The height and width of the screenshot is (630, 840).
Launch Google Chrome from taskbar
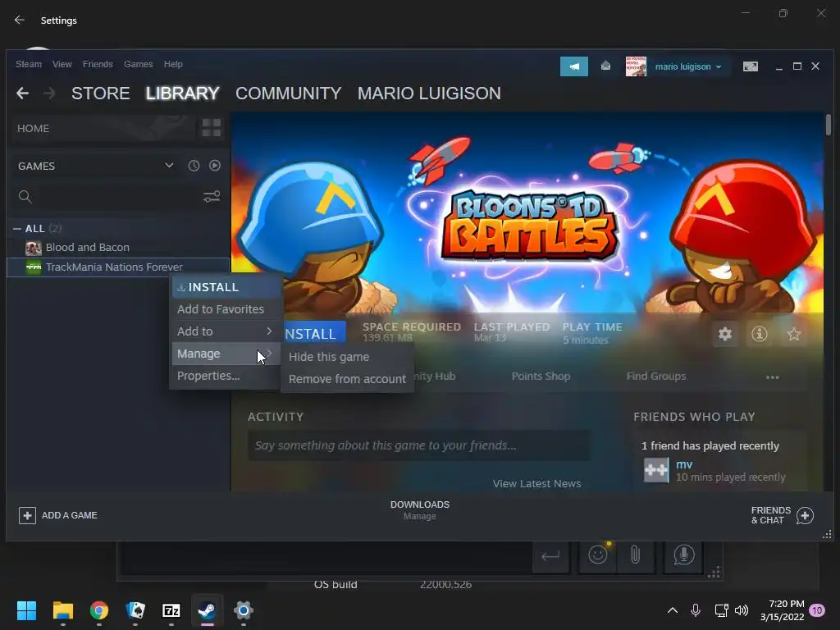(x=99, y=610)
